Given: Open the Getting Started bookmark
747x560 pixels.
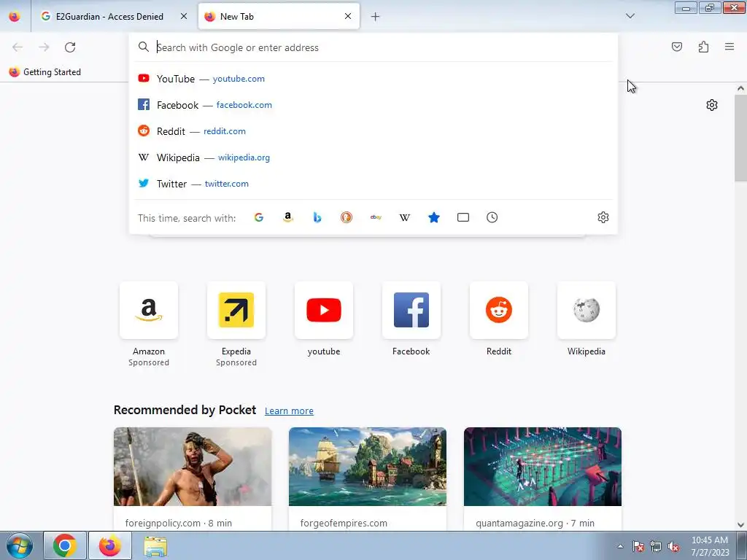Looking at the screenshot, I should pos(45,72).
